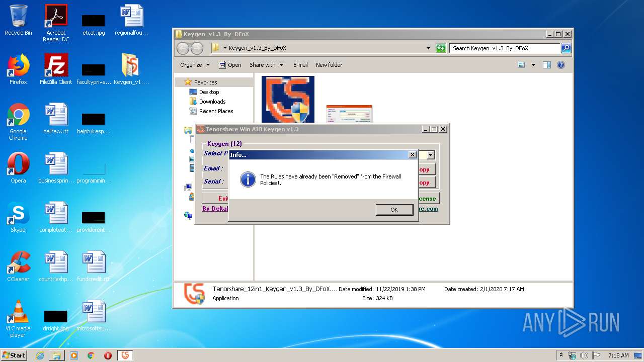Screen dimensions: 644x362
Task: Switch to Tenorshare keygen taskbar button
Action: point(125,355)
